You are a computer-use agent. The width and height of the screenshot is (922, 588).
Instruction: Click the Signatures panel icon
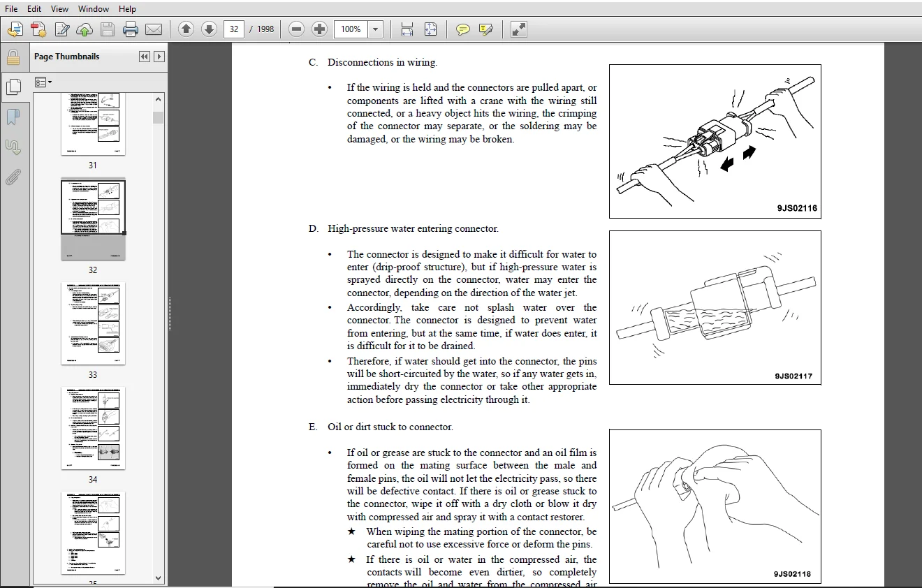click(13, 147)
